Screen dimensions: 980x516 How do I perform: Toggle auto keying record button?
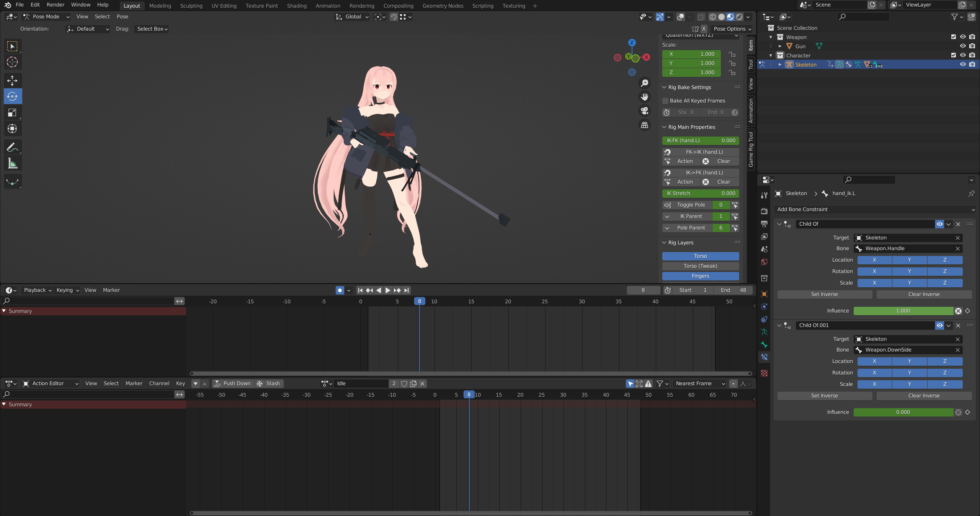click(340, 290)
